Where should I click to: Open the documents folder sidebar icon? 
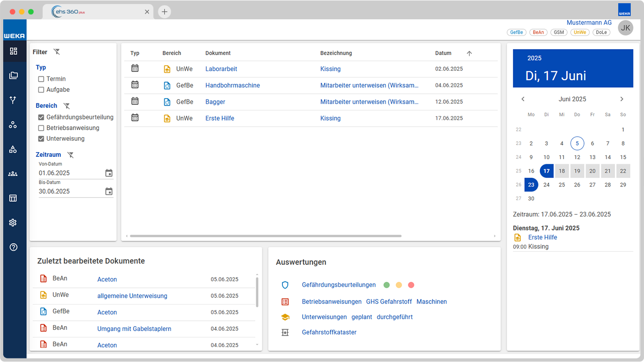13,76
